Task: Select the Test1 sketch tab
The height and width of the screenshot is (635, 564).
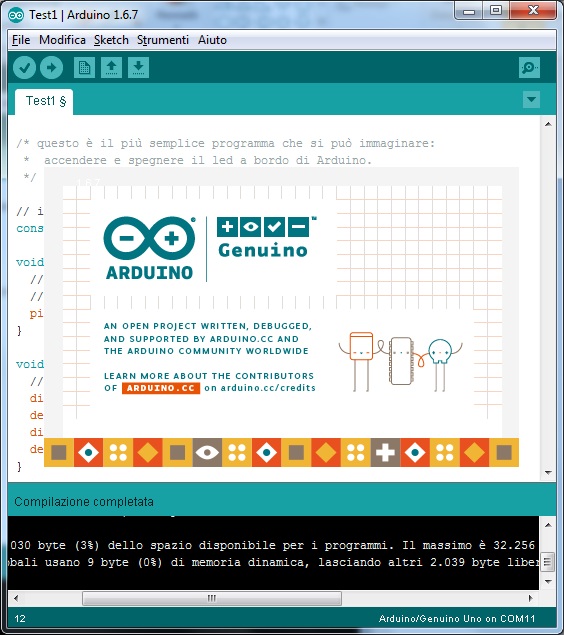Action: pos(44,101)
